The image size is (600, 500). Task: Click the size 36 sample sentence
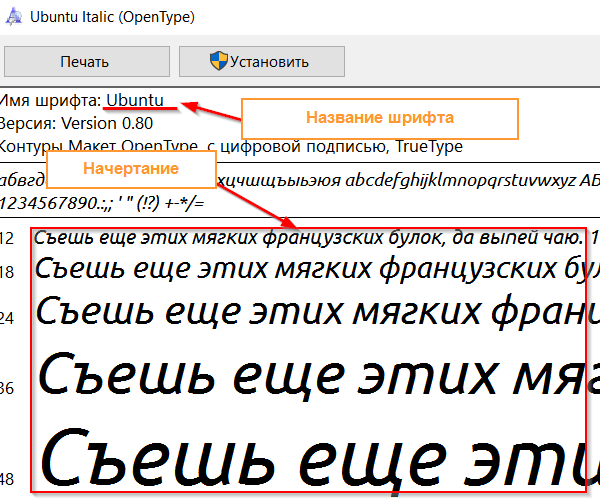[x=319, y=377]
